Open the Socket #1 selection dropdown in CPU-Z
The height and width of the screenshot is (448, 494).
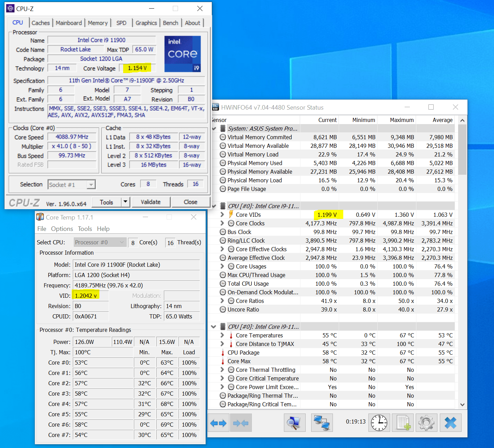point(91,185)
